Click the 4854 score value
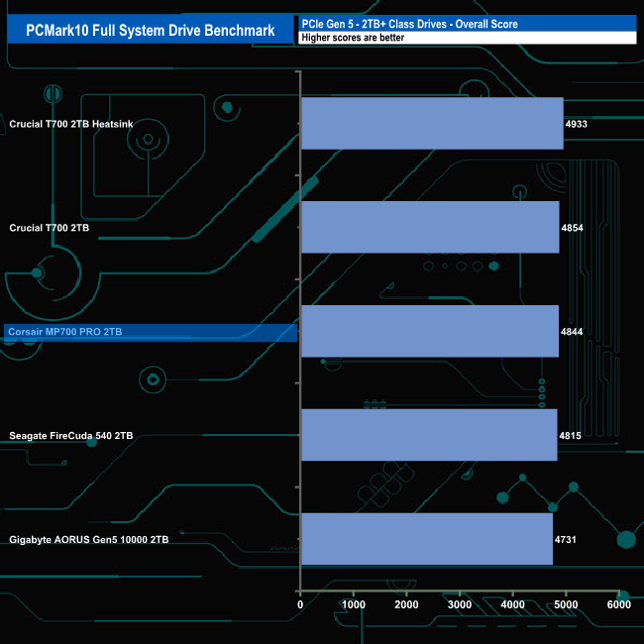The width and height of the screenshot is (644, 644). pos(572,228)
